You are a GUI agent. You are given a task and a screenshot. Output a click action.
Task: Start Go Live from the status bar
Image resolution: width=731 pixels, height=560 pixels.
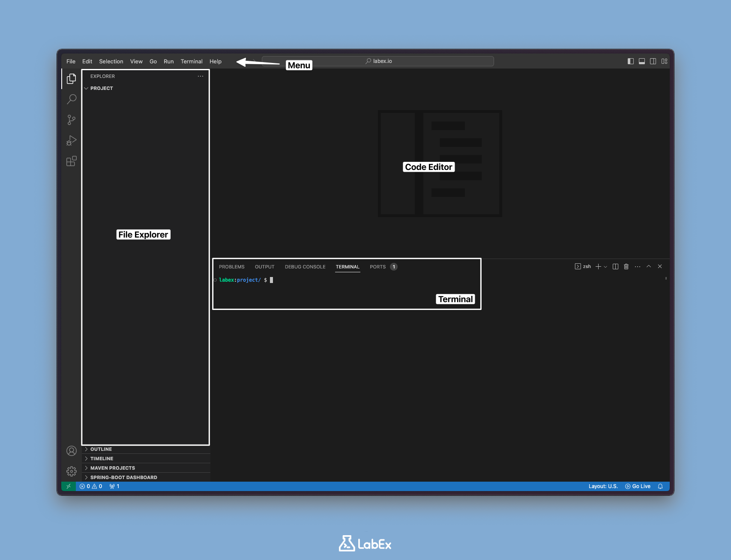(638, 486)
